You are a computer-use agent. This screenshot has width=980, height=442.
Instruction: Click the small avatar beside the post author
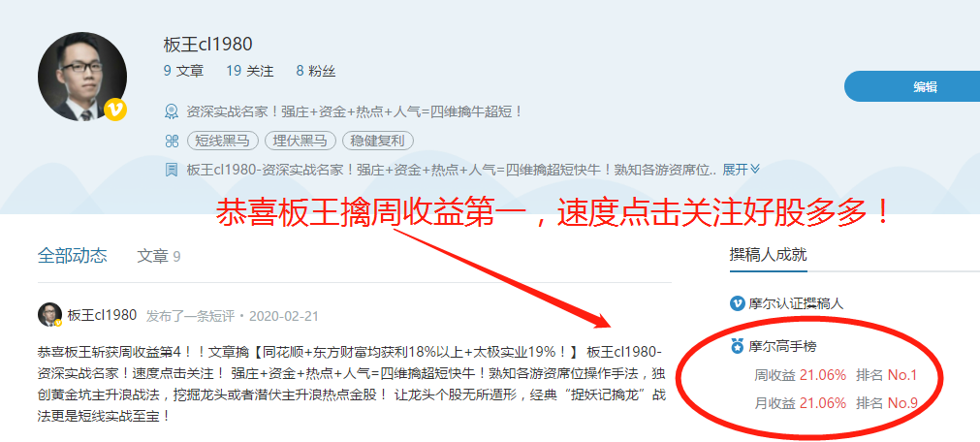tap(50, 315)
